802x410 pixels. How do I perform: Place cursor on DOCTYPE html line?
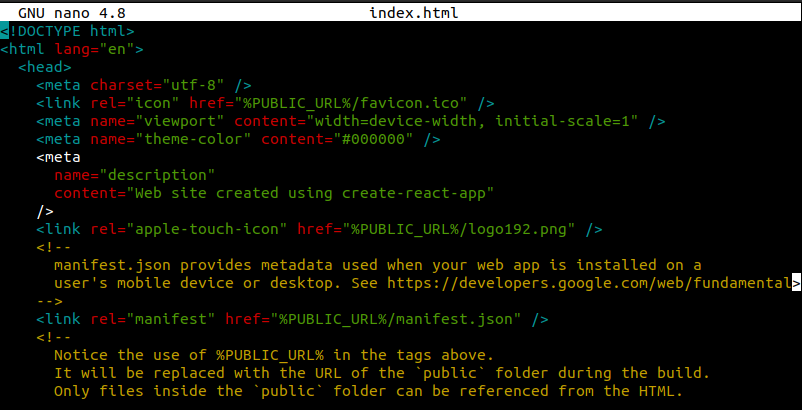68,31
